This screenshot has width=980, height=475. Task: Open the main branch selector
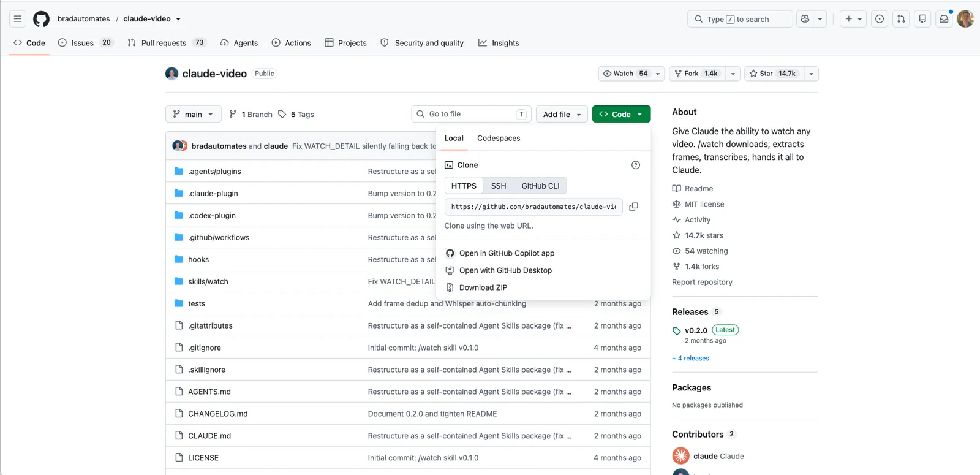click(x=194, y=115)
